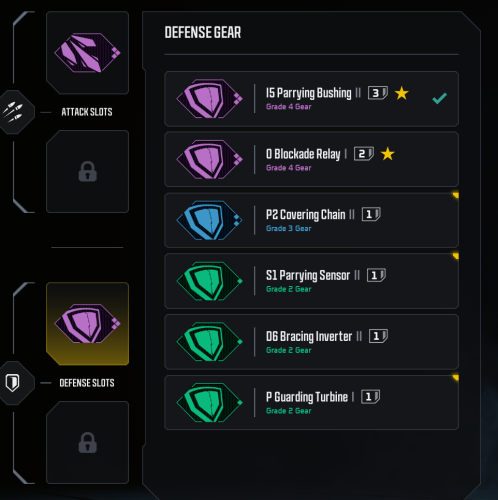Screen dimensions: 498x500
Task: Open the Defense Slots section label
Action: [87, 383]
